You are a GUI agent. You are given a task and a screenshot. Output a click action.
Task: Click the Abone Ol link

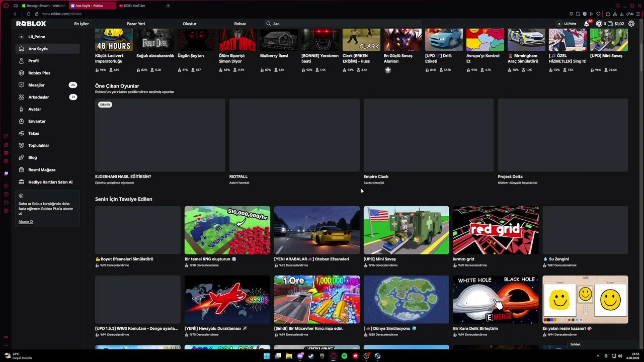point(26,222)
